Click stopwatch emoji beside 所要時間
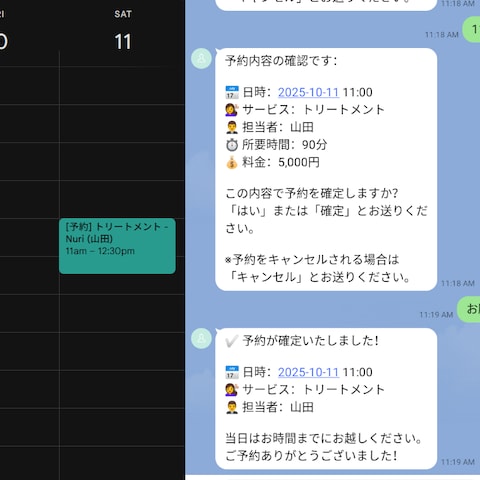Image resolution: width=480 pixels, height=480 pixels. [x=232, y=145]
